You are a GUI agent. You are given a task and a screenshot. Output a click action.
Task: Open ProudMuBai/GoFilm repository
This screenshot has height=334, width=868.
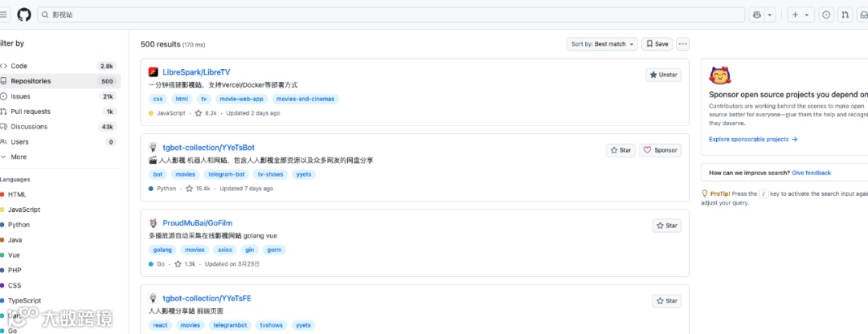tap(198, 223)
